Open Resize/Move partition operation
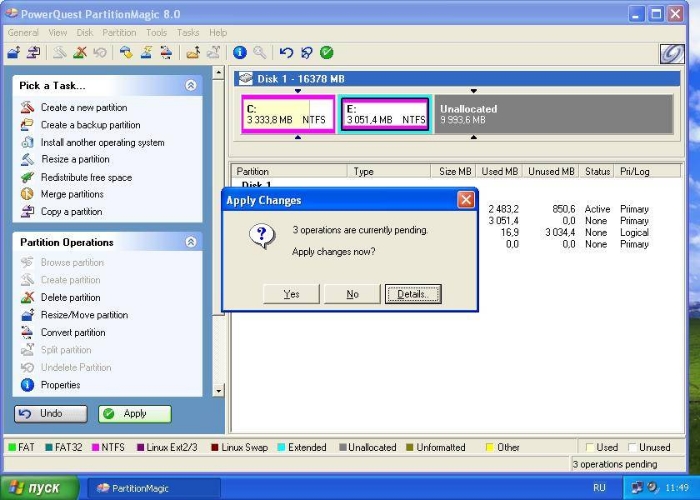700x500 pixels. [x=83, y=315]
